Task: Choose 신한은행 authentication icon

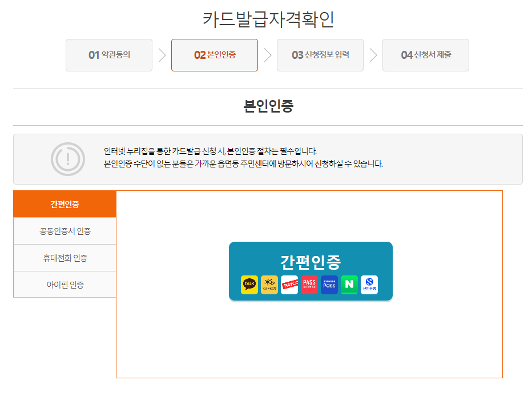Action: (x=369, y=285)
